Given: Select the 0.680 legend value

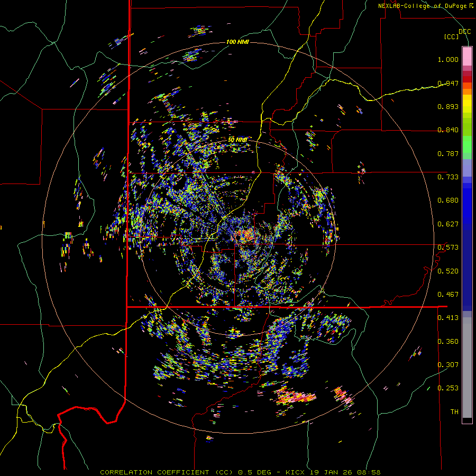Looking at the screenshot, I should coord(448,200).
